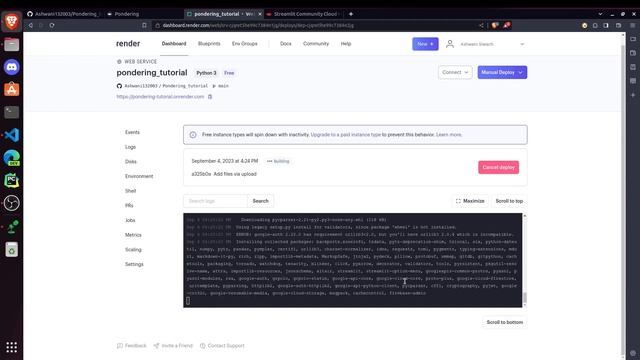
Task: Open Env Groups in top navigation
Action: 244,44
